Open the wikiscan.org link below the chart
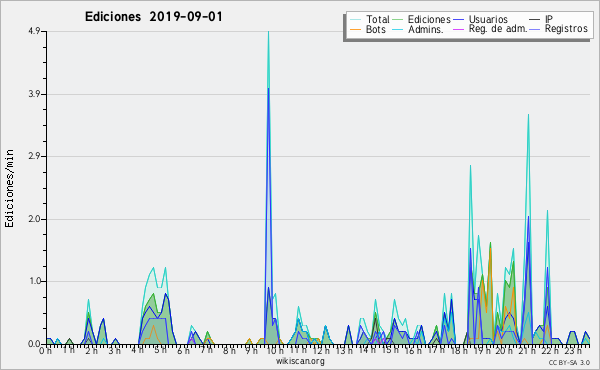This screenshot has height=370, width=600. coord(300,361)
